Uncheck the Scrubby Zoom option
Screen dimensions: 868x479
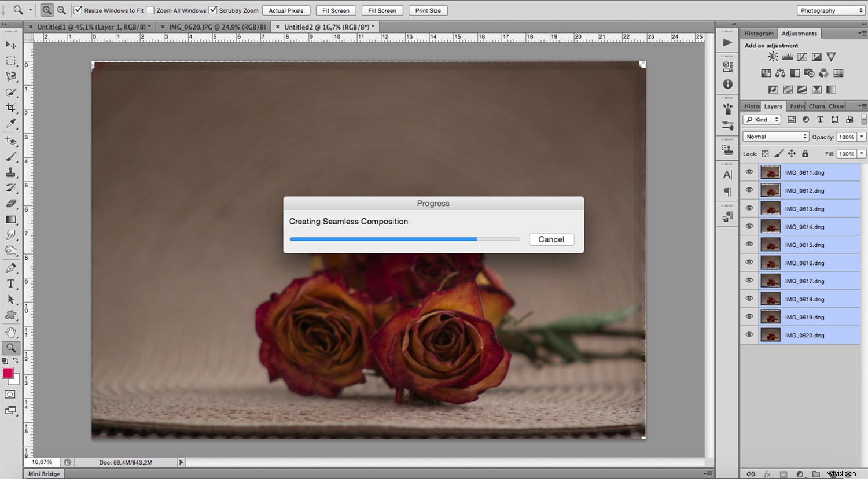click(x=212, y=10)
